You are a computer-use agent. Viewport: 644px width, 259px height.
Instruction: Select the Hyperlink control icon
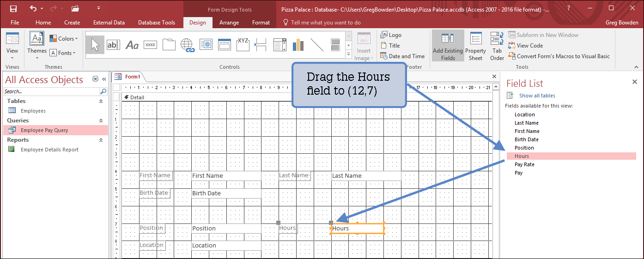[187, 45]
